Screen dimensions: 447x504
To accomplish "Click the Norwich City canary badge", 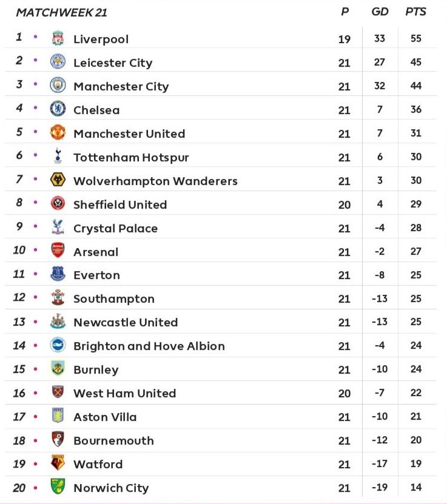I will (x=58, y=486).
